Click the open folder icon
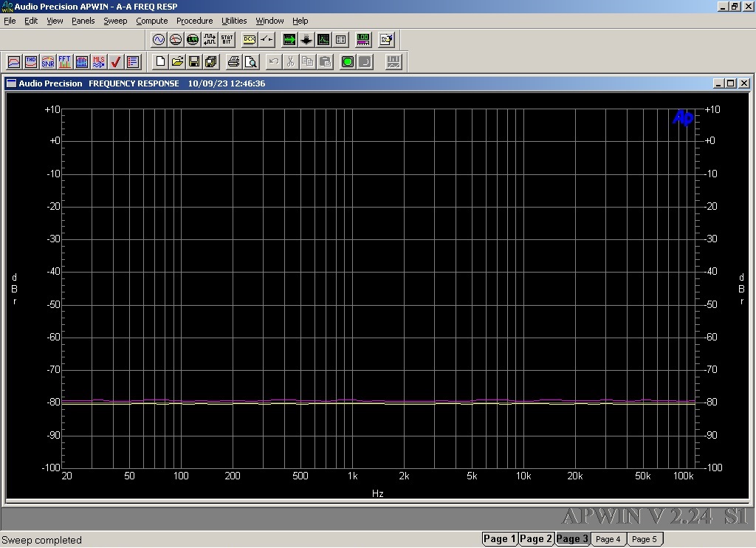Screen dimensions: 756x548 point(177,62)
